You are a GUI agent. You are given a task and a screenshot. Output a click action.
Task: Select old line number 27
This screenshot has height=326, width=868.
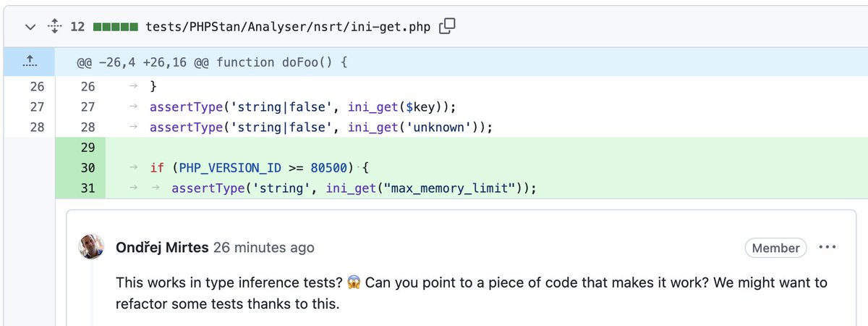pos(37,106)
